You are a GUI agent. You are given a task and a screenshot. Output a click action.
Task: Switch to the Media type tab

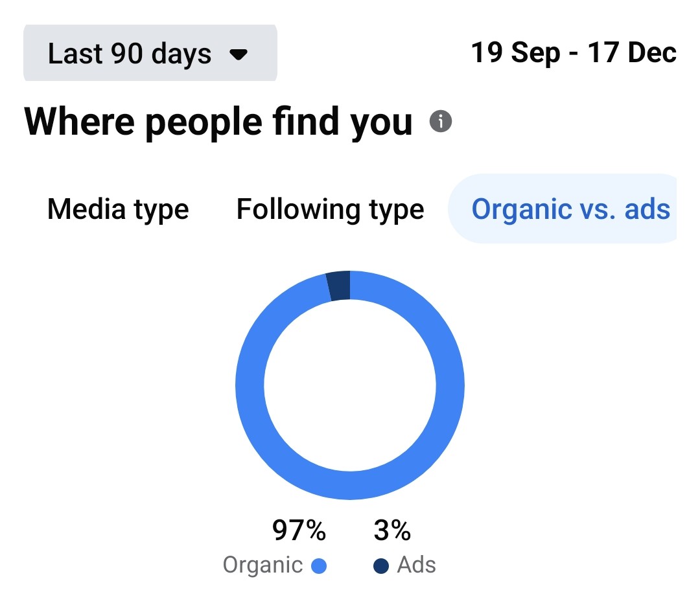click(x=118, y=209)
